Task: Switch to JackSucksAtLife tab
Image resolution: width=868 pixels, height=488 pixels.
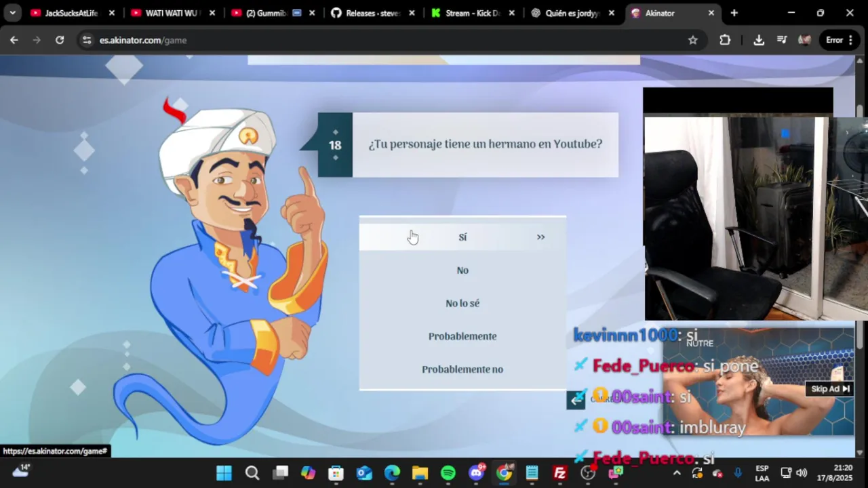Action: pos(64,13)
